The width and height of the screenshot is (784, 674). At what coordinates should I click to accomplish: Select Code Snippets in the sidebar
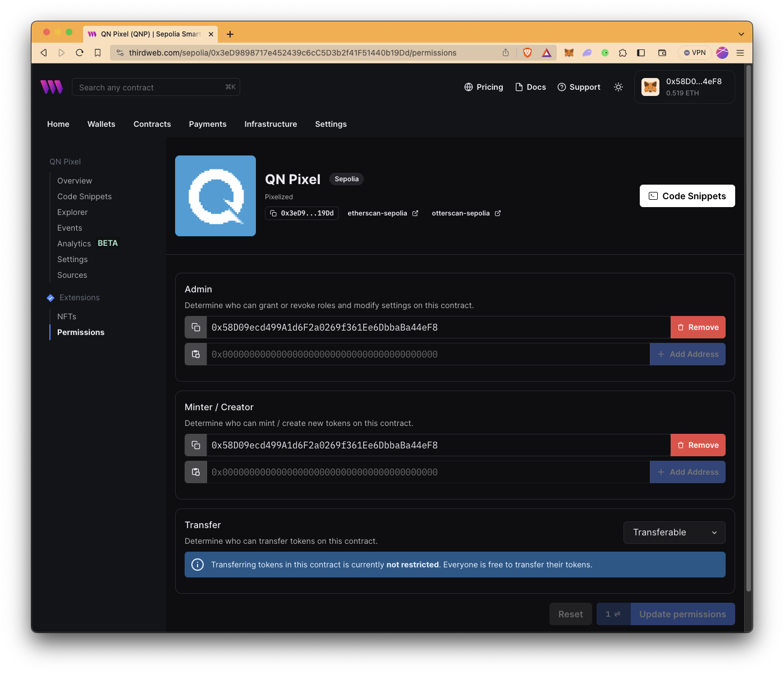pos(84,196)
